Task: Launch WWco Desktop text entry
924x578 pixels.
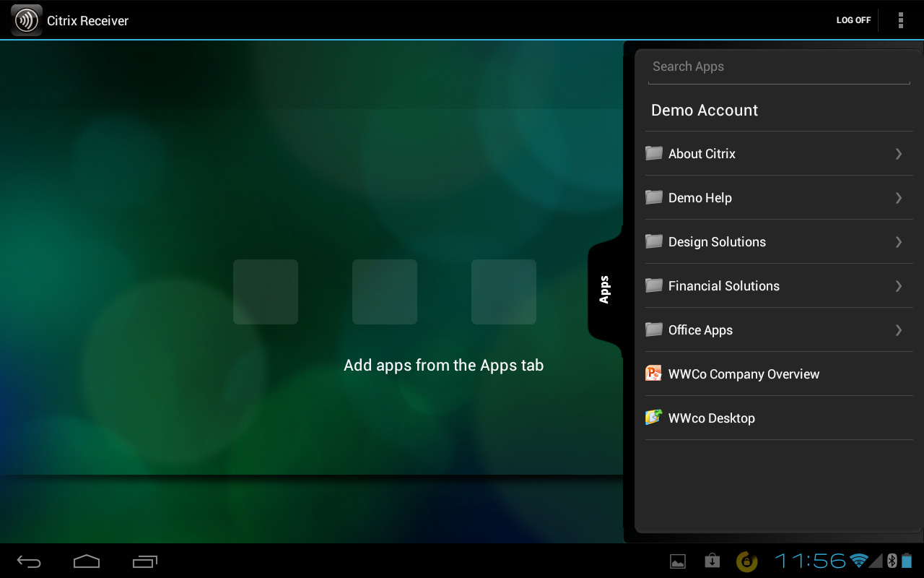Action: click(712, 418)
